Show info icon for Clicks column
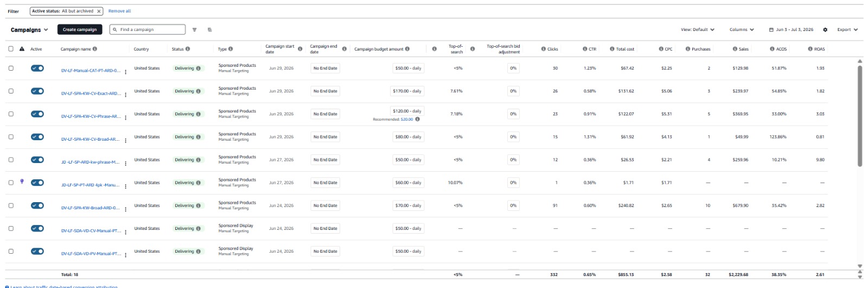868x288 pixels. (x=544, y=49)
